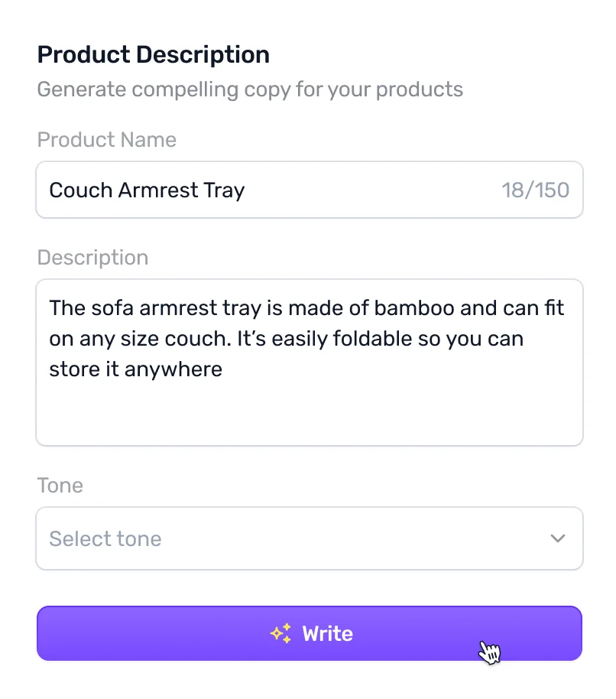This screenshot has height=699, width=616.
Task: Click the 18/150 character counter
Action: point(535,190)
